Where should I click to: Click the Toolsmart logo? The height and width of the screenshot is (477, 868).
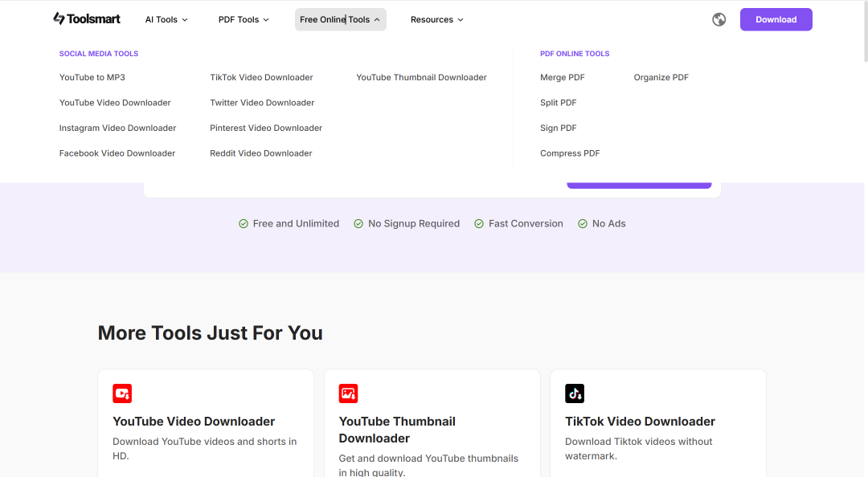tap(86, 18)
